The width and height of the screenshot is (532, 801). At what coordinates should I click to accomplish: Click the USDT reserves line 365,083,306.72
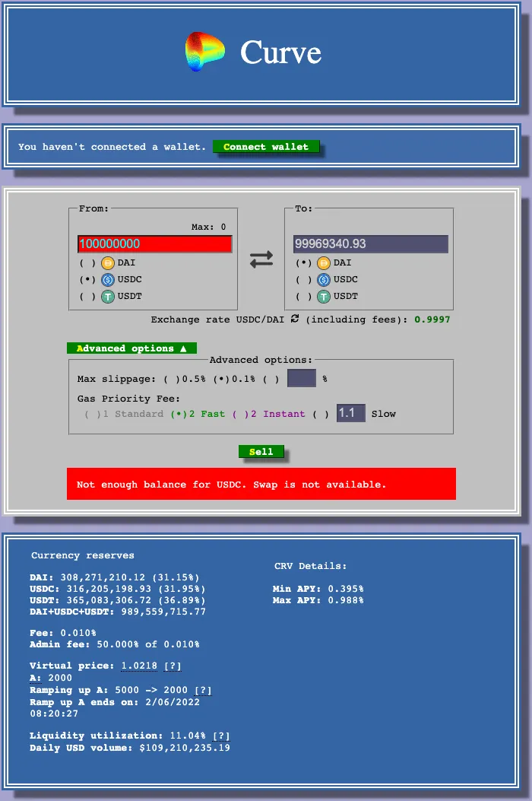tap(118, 600)
